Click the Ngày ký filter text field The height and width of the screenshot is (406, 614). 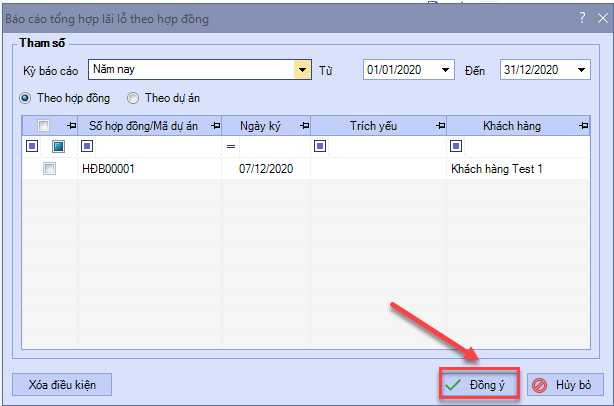coord(274,146)
